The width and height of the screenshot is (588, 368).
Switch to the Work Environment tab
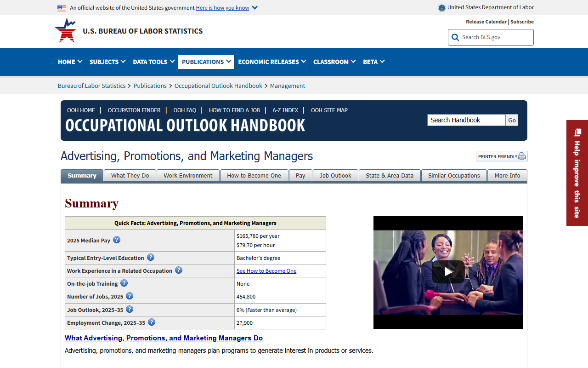coord(188,176)
